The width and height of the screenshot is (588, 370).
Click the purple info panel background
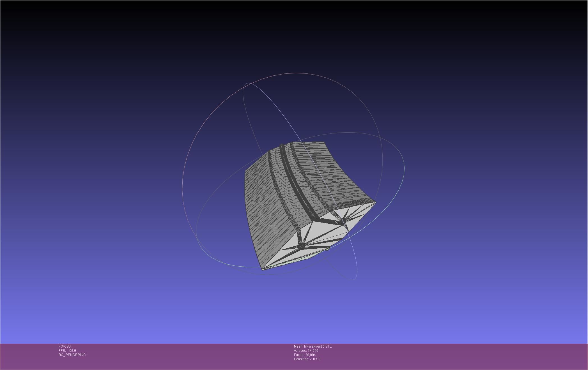coord(449,356)
